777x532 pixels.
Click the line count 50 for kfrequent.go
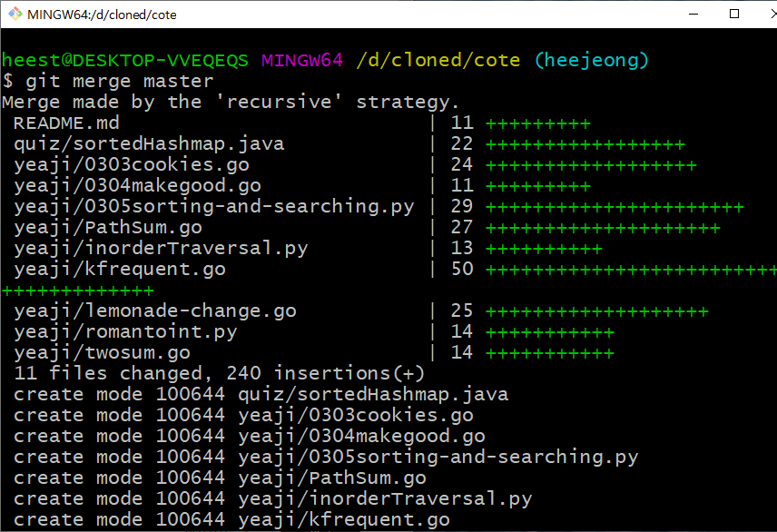(462, 269)
